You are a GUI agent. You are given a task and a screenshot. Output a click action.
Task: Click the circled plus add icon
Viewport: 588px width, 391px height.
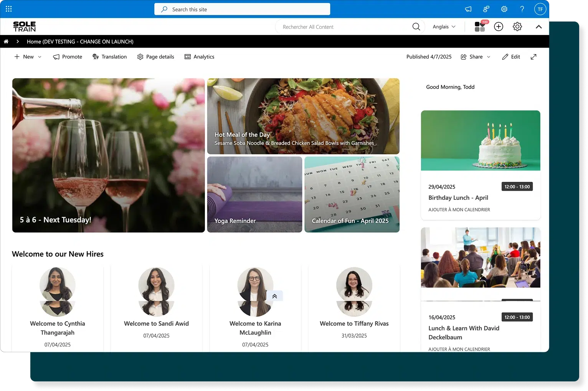point(499,27)
